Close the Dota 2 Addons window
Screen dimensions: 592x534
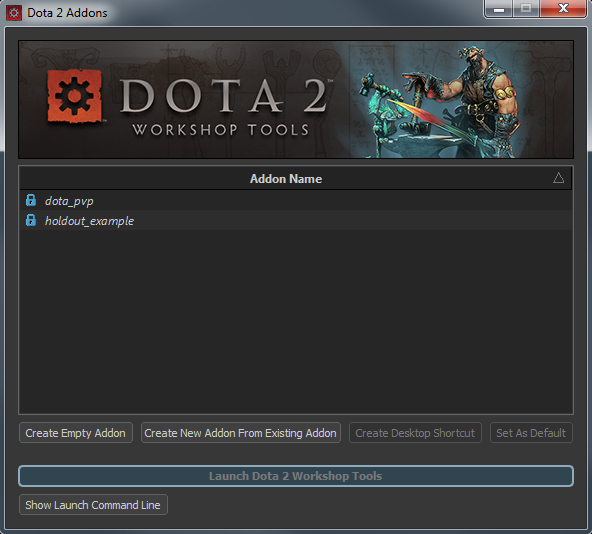point(563,9)
